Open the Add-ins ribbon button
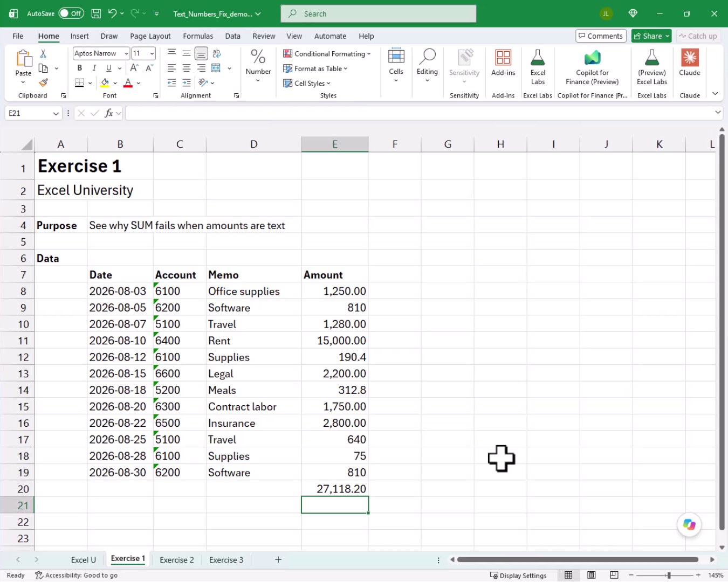The width and height of the screenshot is (728, 582). pos(503,66)
